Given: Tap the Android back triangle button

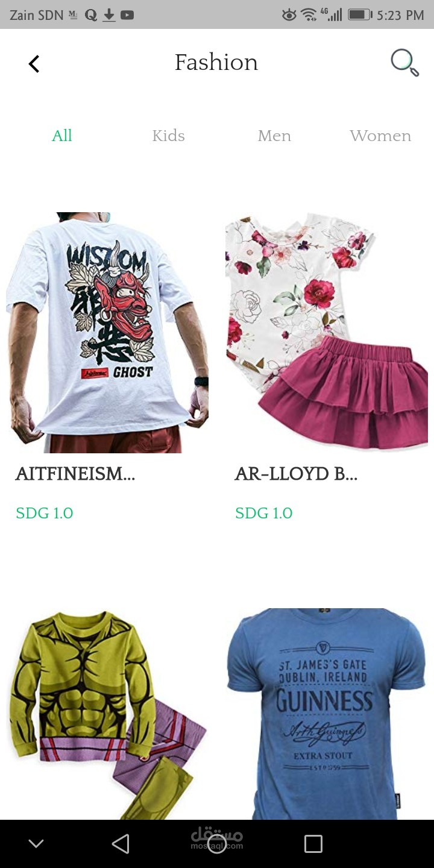Looking at the screenshot, I should click(121, 843).
